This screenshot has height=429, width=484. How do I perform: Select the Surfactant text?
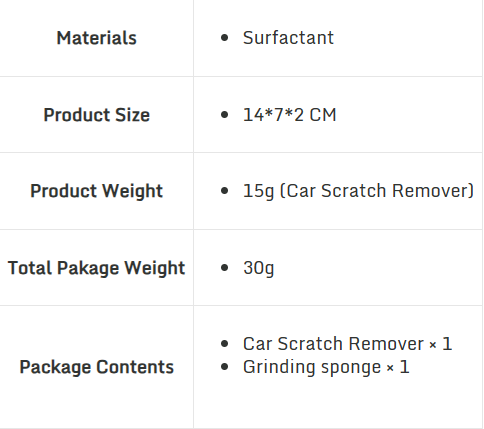click(288, 37)
